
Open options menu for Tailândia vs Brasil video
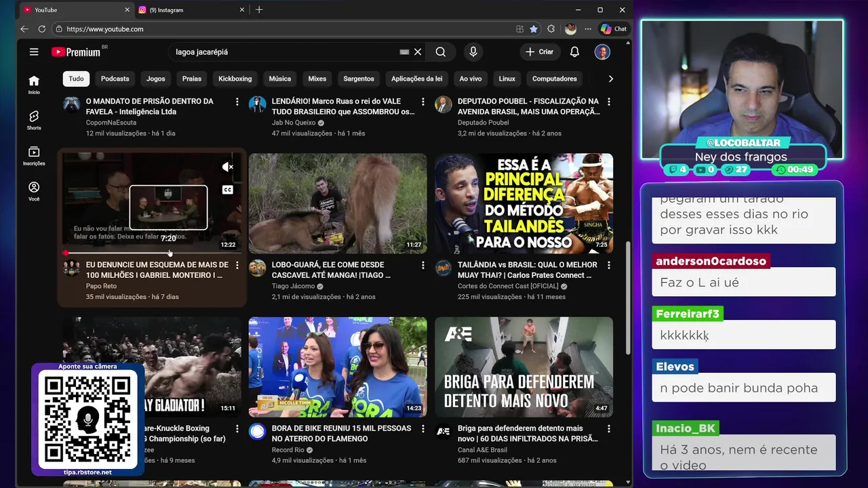click(608, 265)
